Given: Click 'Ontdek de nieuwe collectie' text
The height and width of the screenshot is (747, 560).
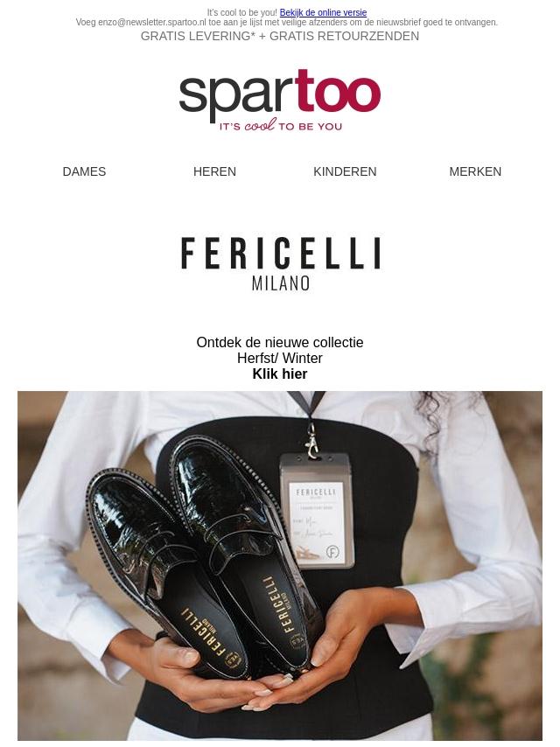Looking at the screenshot, I should point(280,343).
